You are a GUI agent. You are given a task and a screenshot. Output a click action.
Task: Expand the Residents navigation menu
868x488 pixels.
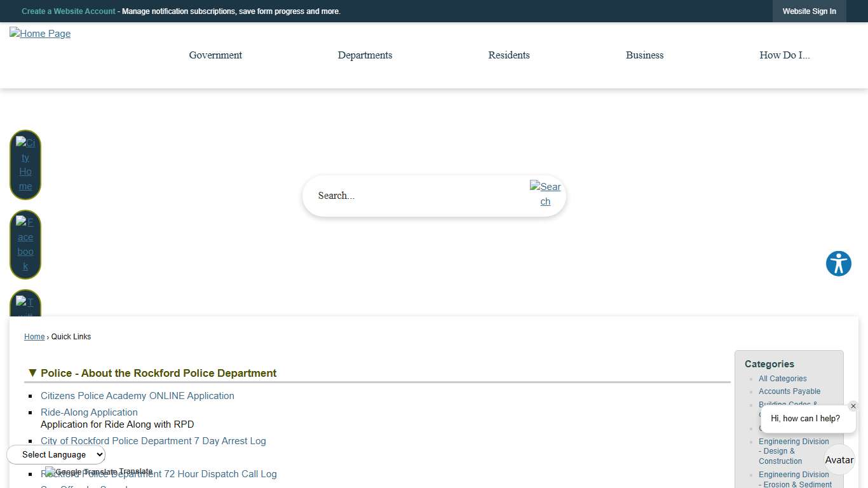[508, 55]
